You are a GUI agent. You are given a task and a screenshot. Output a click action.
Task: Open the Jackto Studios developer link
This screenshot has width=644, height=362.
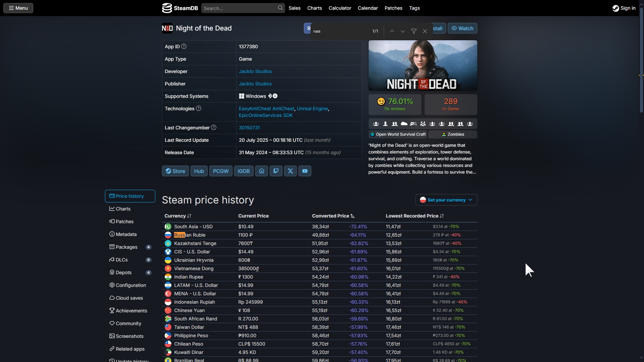pos(255,71)
